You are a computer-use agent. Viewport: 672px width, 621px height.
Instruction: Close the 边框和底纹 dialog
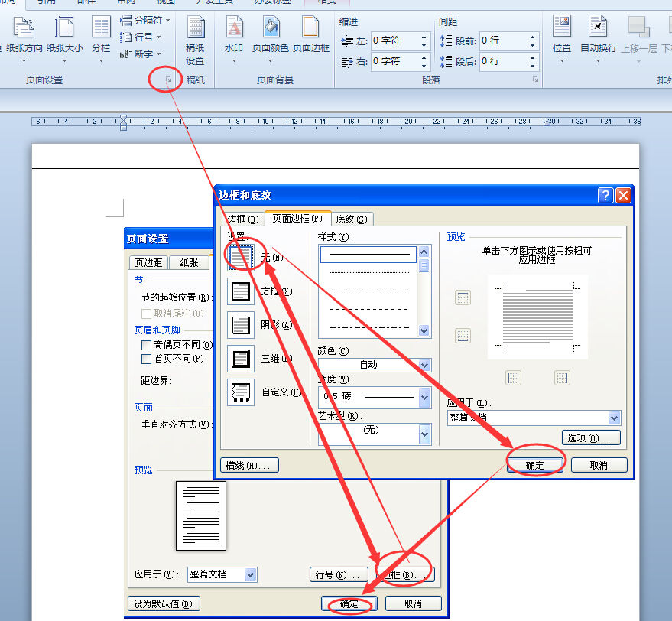623,196
